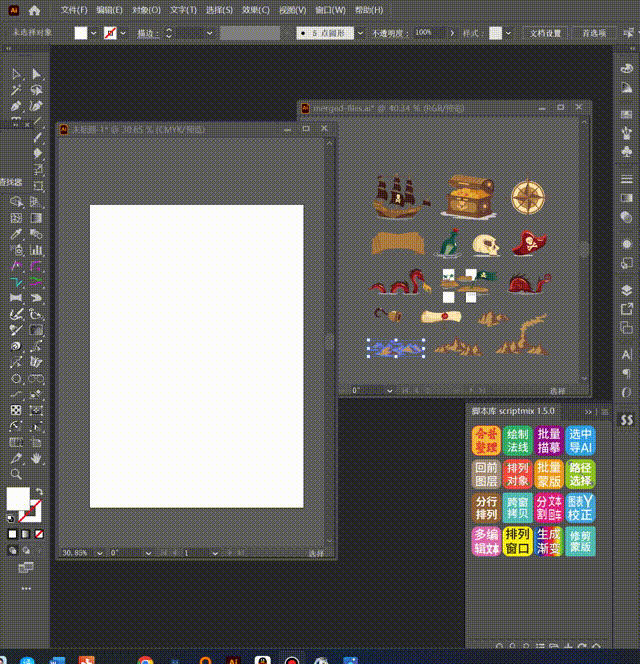Screen dimensions: 640x664
Task: Click the Illustrator icon in the taskbar
Action: point(233,661)
